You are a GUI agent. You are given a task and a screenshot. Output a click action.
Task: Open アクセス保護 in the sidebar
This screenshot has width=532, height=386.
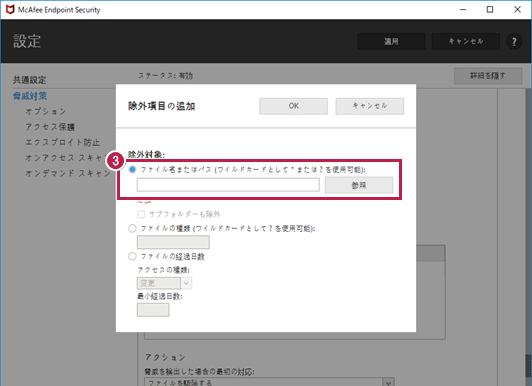tap(50, 127)
